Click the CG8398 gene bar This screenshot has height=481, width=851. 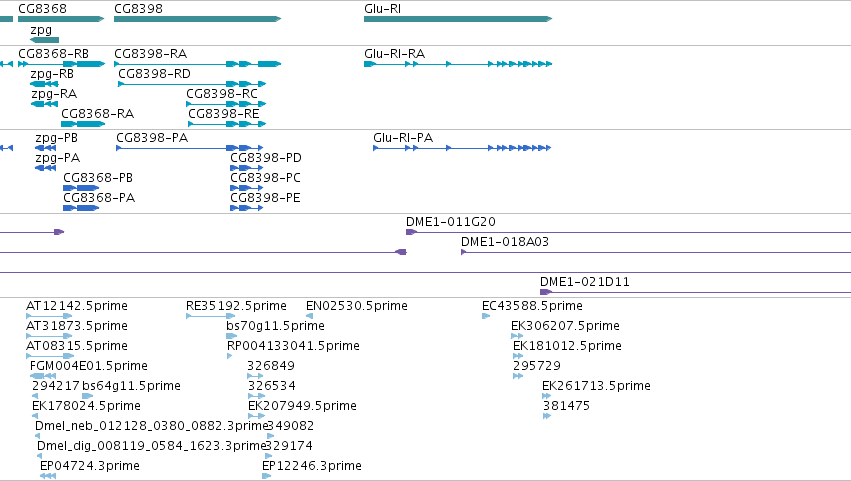tap(198, 19)
